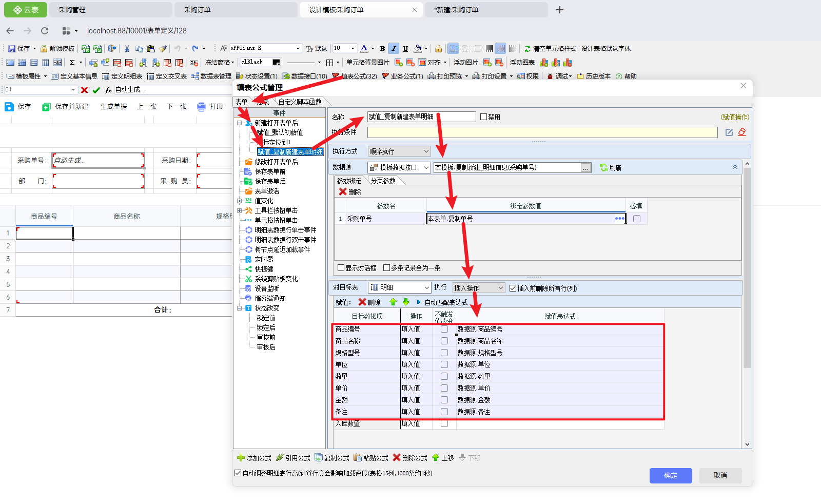Image resolution: width=821 pixels, height=504 pixels.
Task: Click the 确定 confirm button
Action: tap(670, 476)
